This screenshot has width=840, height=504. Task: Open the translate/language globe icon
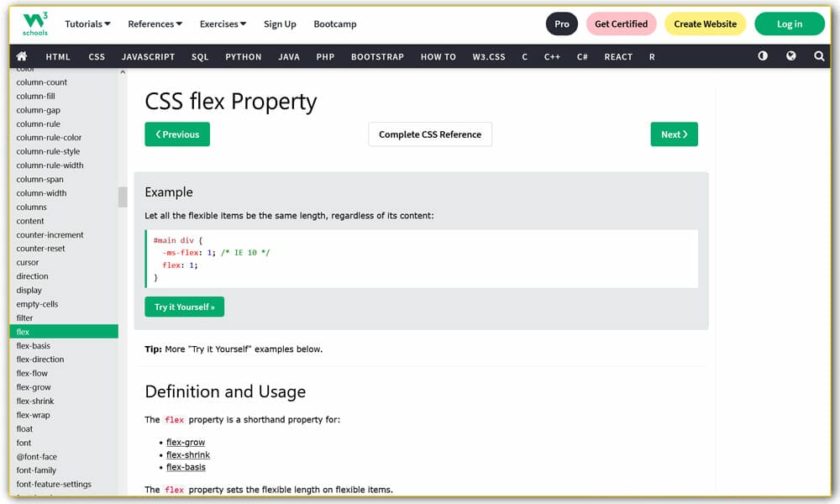[790, 55]
